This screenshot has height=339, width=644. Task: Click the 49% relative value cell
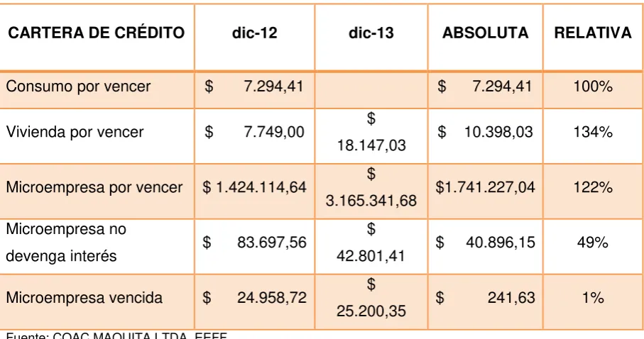(x=593, y=246)
